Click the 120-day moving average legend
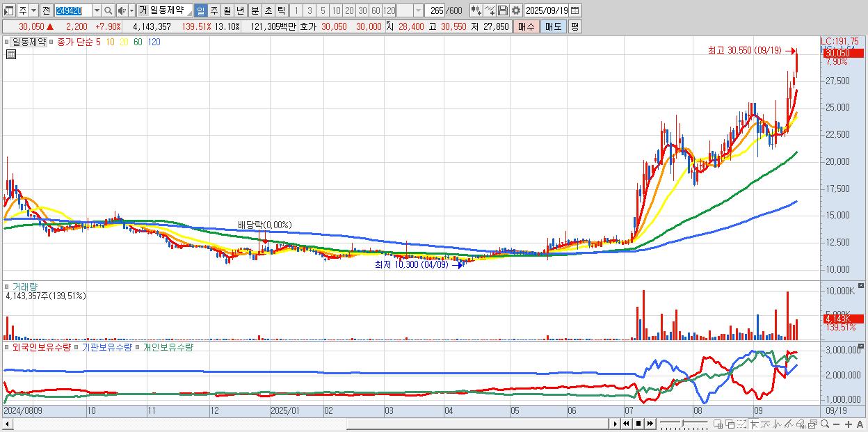 tap(154, 42)
